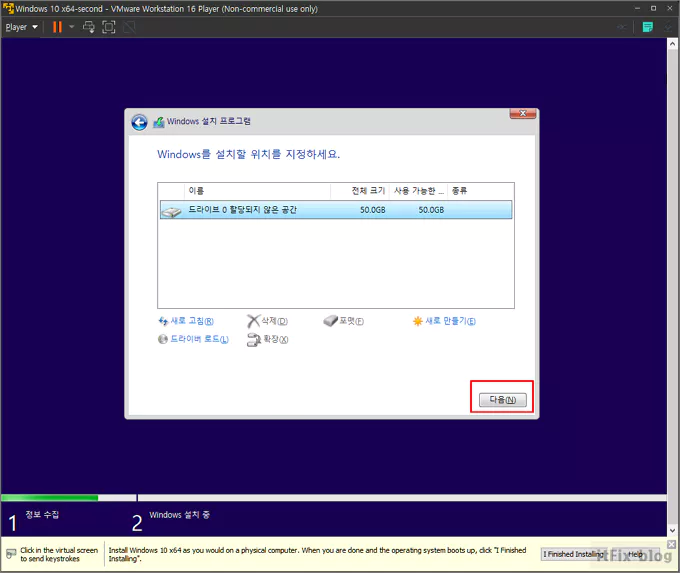The image size is (680, 573).
Task: Click the 확장(X) extend link
Action: [x=275, y=339]
